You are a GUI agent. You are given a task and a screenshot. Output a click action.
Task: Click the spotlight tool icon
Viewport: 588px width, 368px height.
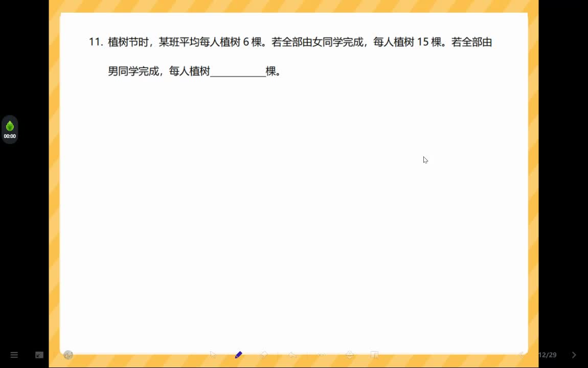click(350, 355)
